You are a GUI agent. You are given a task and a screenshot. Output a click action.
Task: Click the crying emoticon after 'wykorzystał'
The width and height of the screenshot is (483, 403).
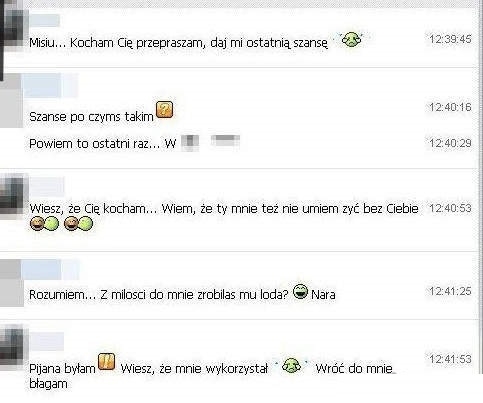point(291,366)
